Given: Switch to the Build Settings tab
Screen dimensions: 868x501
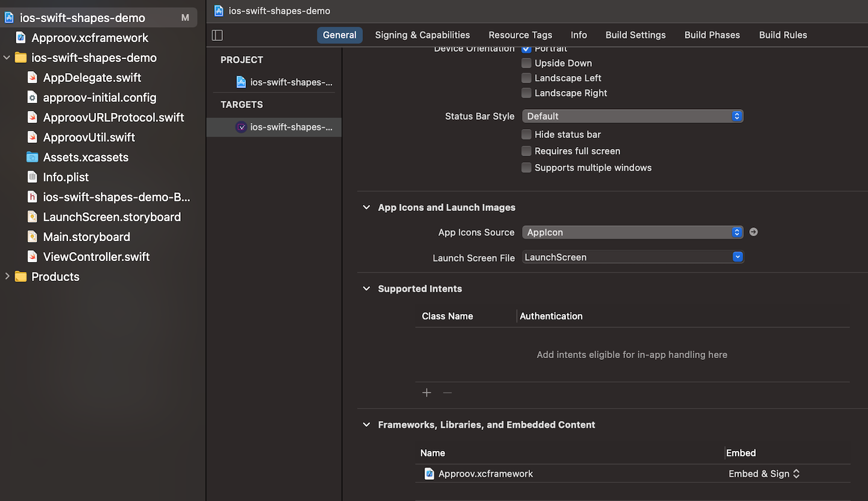Looking at the screenshot, I should pos(635,35).
